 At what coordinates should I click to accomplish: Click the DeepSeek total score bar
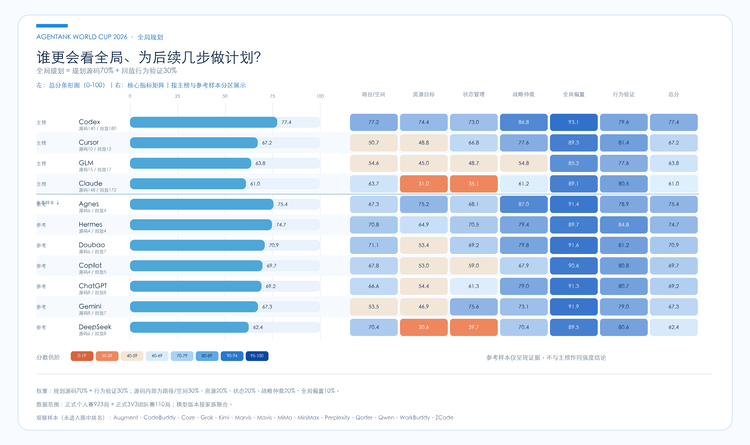click(x=189, y=327)
